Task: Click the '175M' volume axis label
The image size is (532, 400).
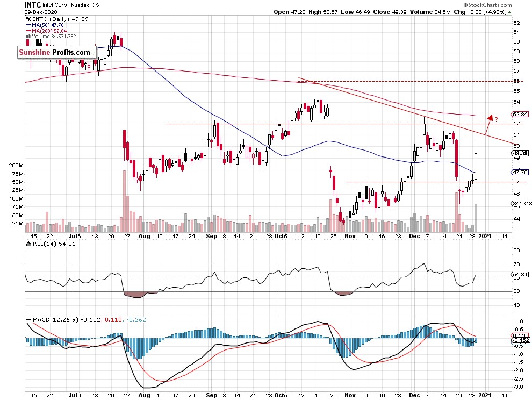Action: 17,174
